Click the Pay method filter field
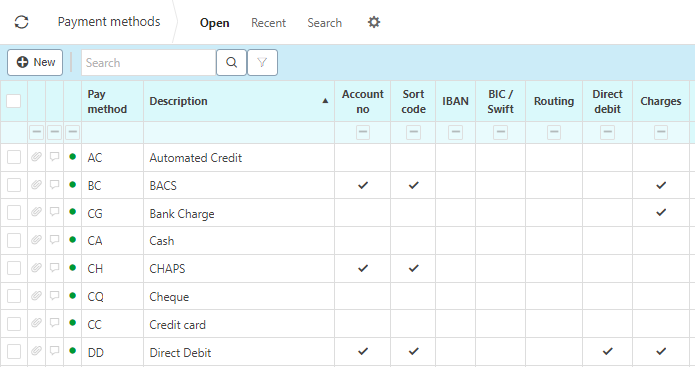This screenshot has width=695, height=367. pos(113,132)
